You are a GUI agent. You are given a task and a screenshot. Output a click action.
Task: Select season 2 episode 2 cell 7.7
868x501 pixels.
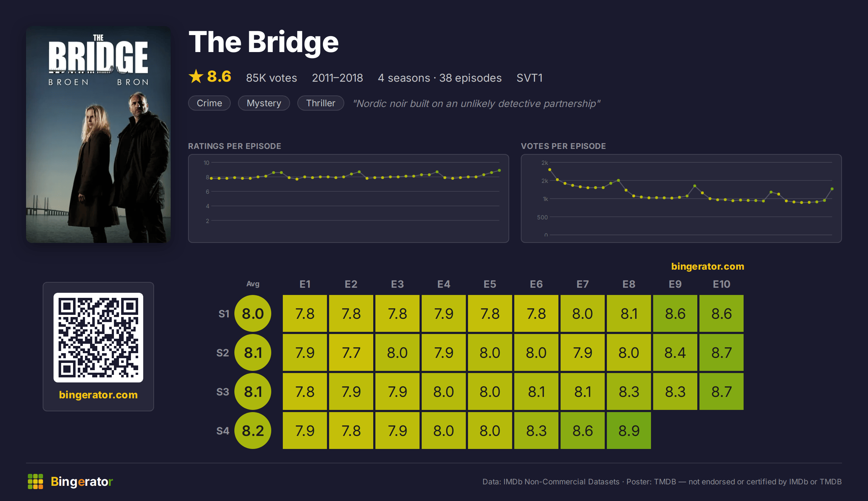tap(351, 352)
